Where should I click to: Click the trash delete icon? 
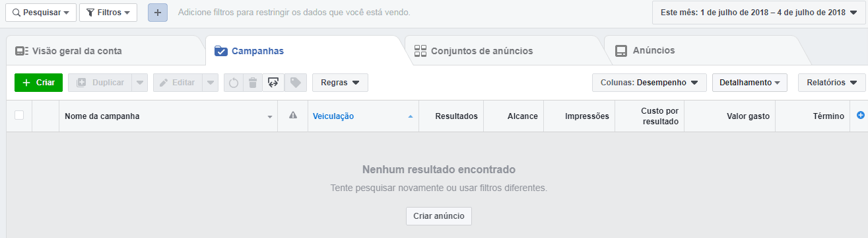[253, 83]
